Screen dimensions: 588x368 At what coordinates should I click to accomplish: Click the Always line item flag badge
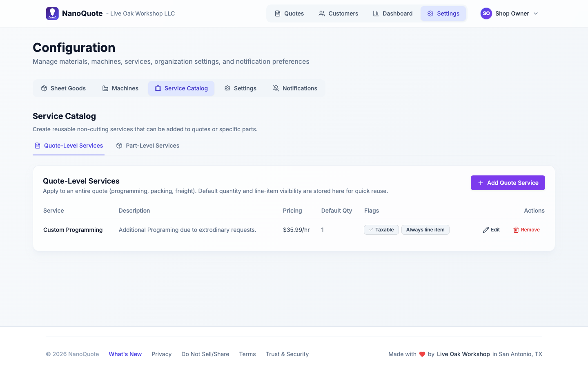pos(425,230)
